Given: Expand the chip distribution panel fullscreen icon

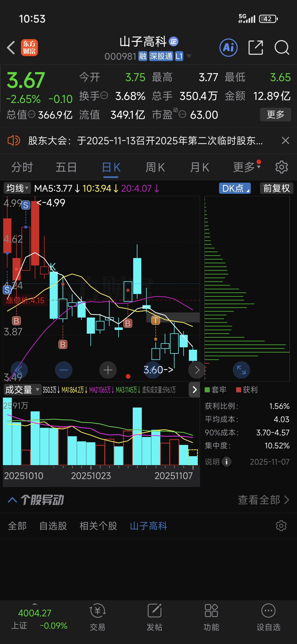Looking at the screenshot, I should (x=241, y=370).
